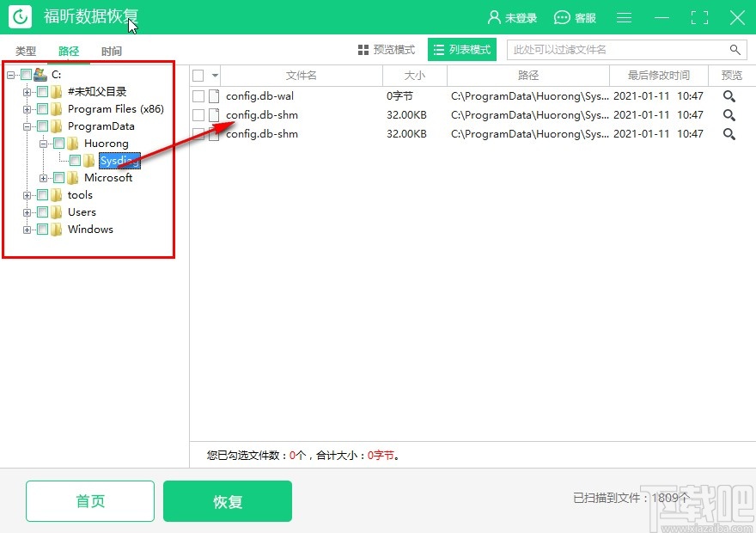Expand the #未知父目录 node
Screen dimensions: 756x533
27,92
